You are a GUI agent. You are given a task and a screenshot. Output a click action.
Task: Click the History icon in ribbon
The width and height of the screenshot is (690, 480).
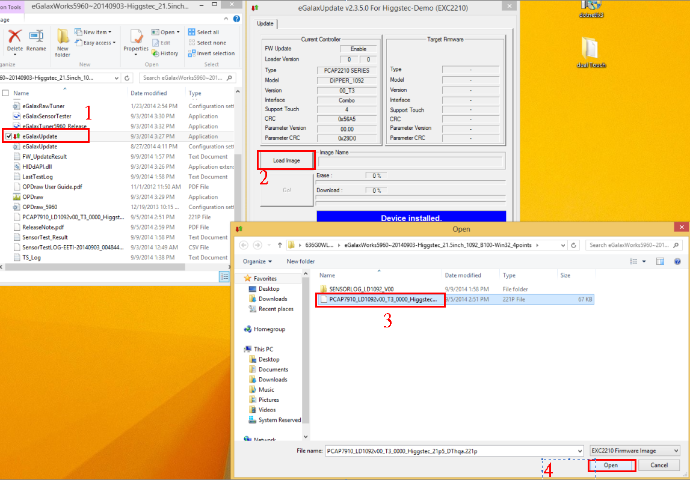pos(168,53)
